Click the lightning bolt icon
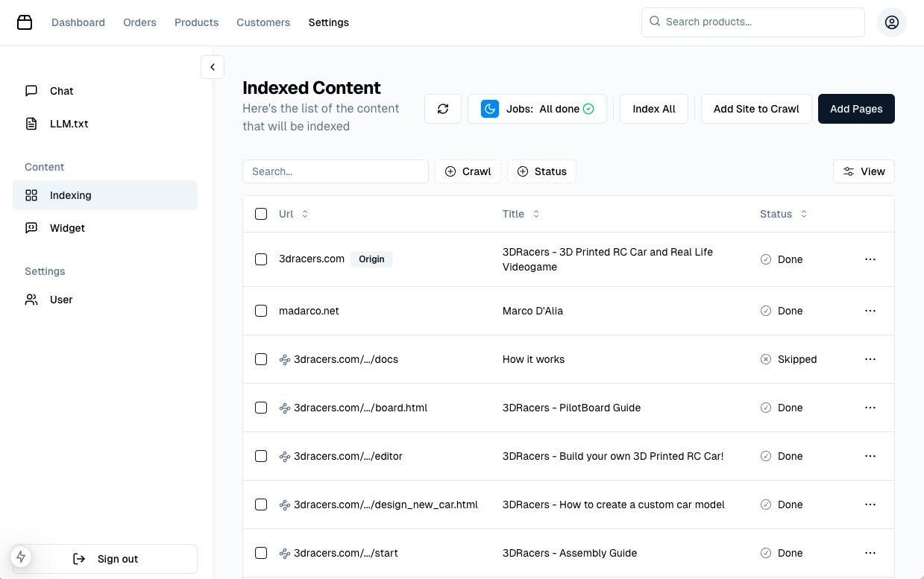 coord(21,557)
